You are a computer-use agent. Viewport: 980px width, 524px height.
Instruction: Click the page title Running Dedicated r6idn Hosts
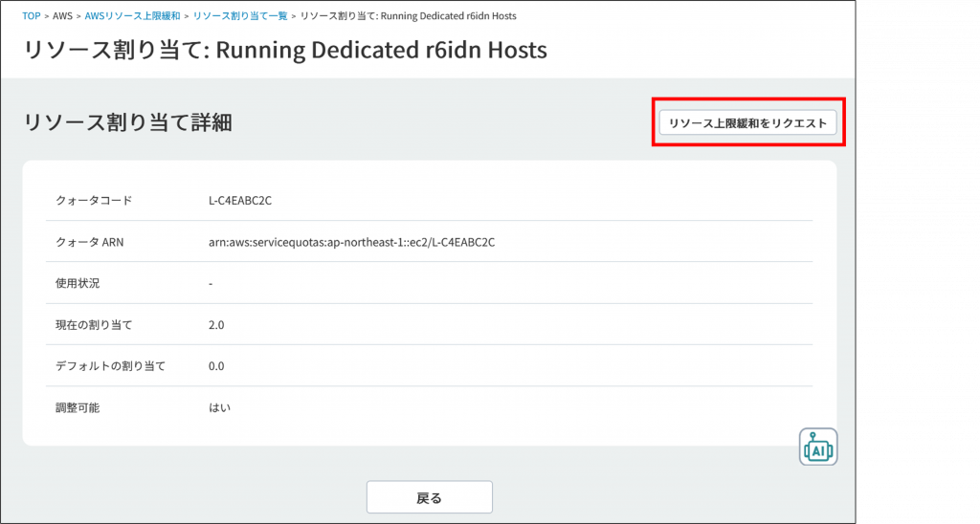coord(284,50)
